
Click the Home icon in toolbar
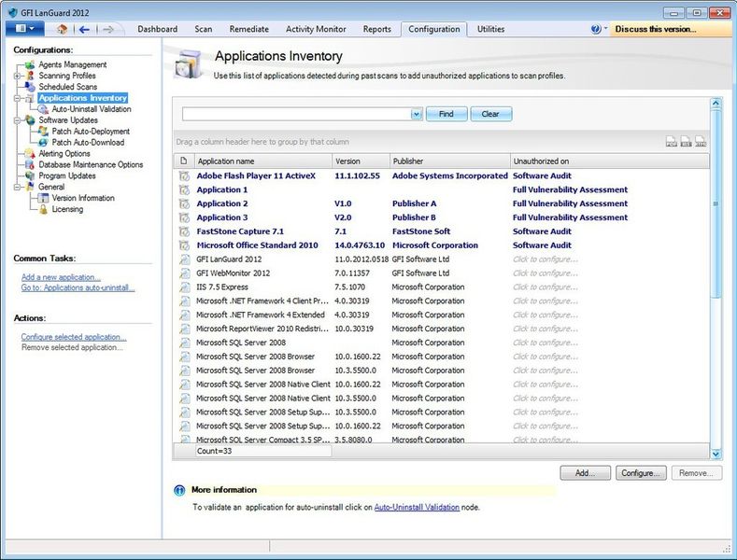pos(62,29)
